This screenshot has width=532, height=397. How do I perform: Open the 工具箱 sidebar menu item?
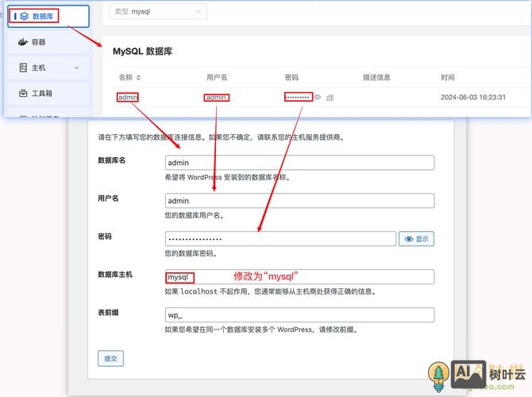[48, 94]
